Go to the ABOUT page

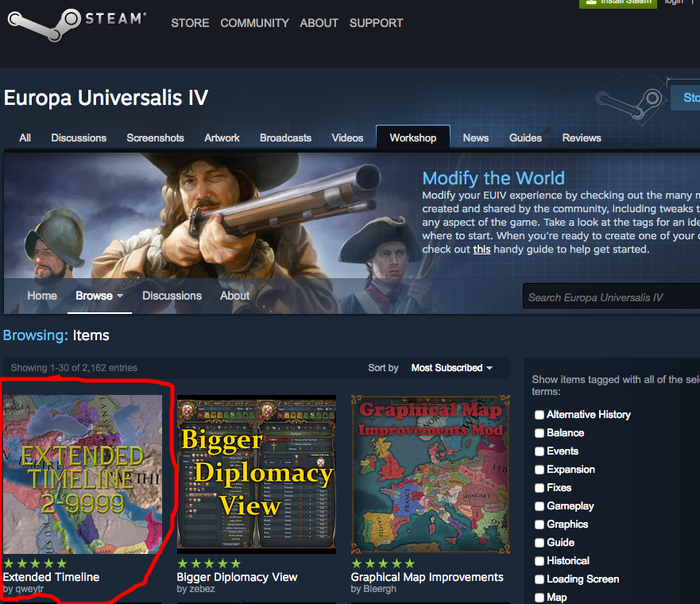pos(319,23)
